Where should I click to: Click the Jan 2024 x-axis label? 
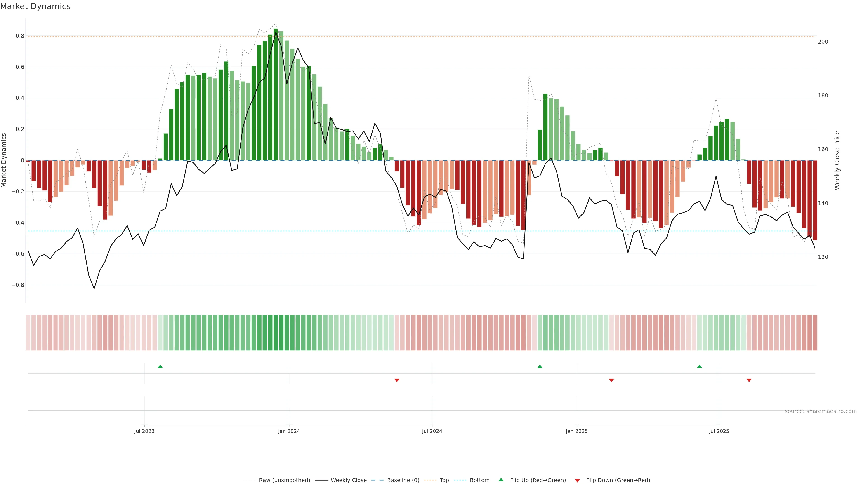(x=289, y=431)
